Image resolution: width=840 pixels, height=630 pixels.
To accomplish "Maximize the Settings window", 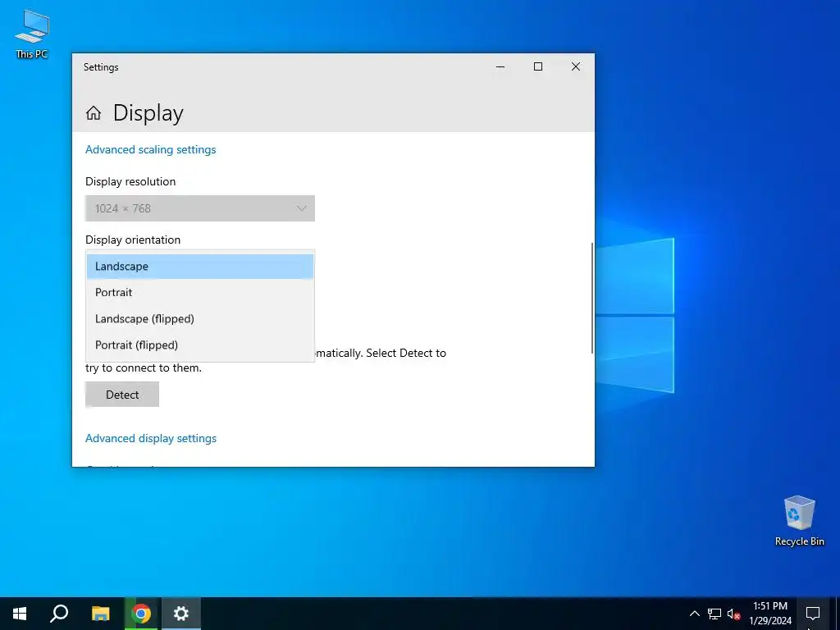I will [538, 66].
